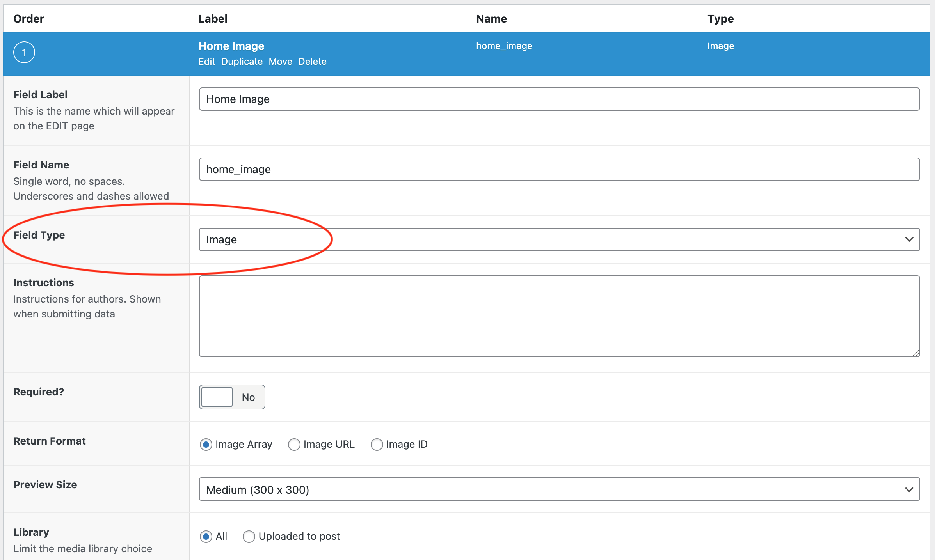Move the Home Image field
The image size is (935, 560).
[x=280, y=61]
